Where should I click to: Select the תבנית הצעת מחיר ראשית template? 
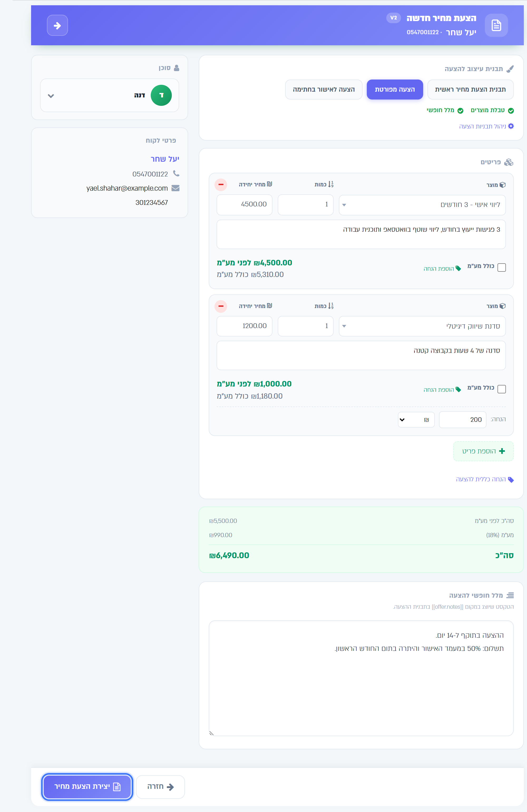point(470,89)
